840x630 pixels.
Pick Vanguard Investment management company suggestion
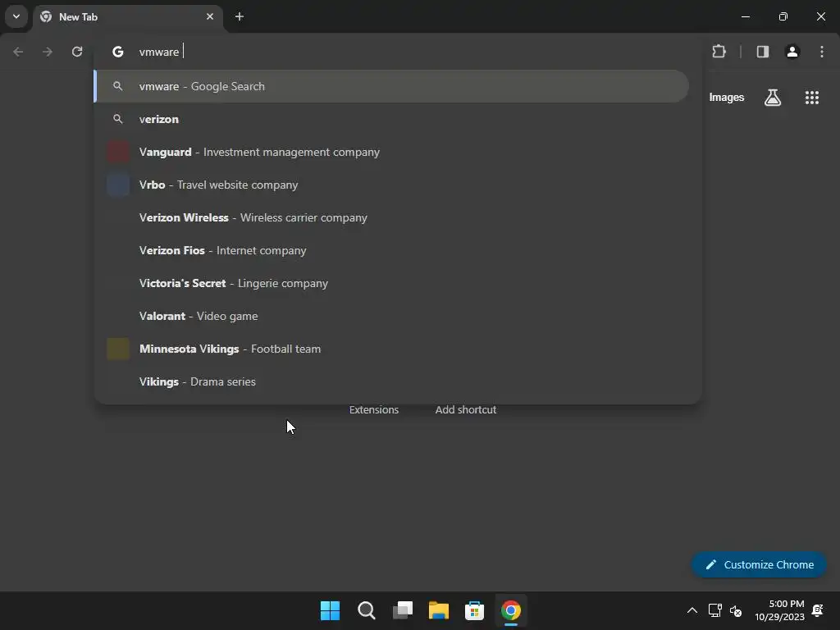click(391, 152)
